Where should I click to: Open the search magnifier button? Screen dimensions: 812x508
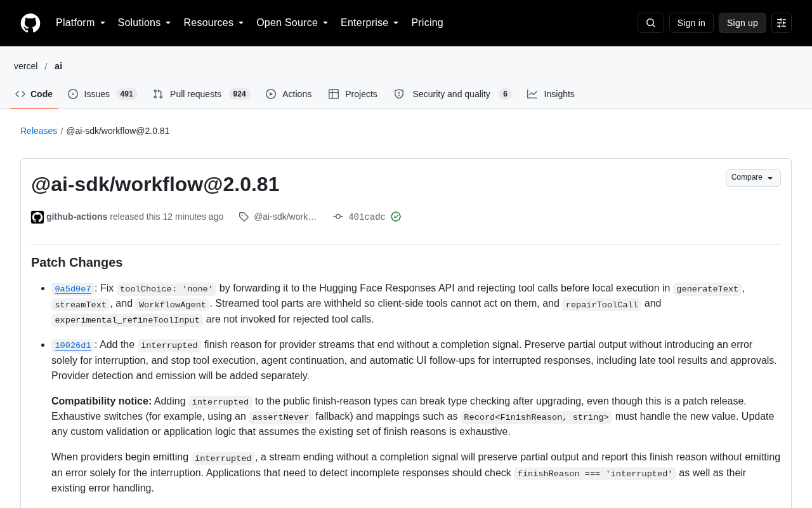(651, 23)
